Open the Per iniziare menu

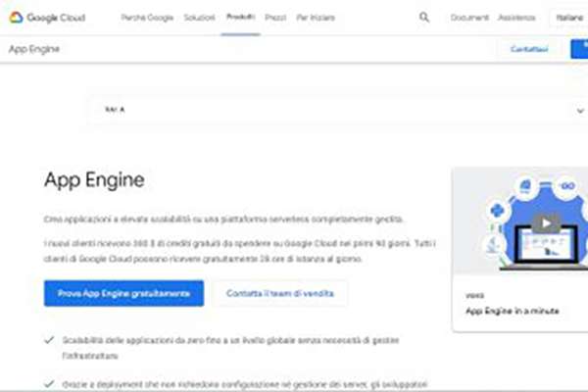pos(316,18)
